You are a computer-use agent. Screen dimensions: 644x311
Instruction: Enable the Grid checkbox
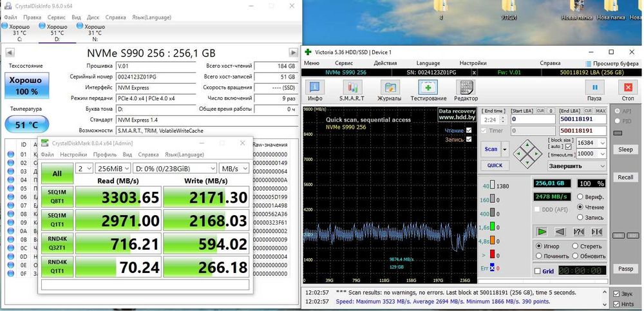[537, 271]
